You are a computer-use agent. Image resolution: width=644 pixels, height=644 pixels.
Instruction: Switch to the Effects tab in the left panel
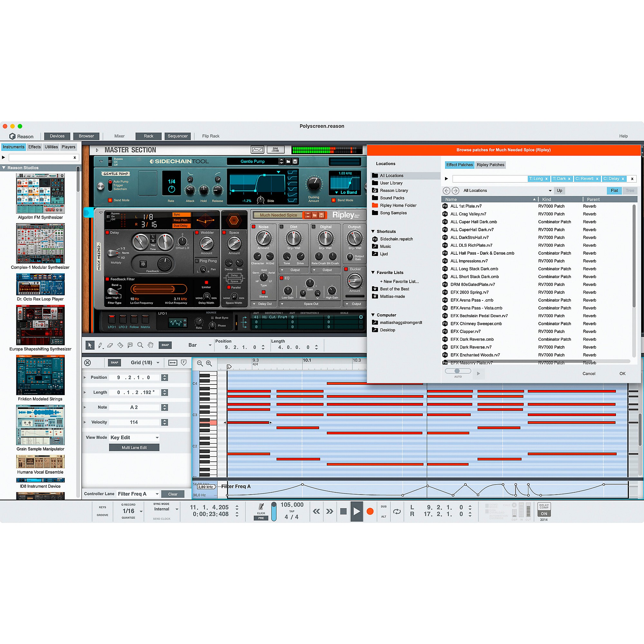pos(34,147)
